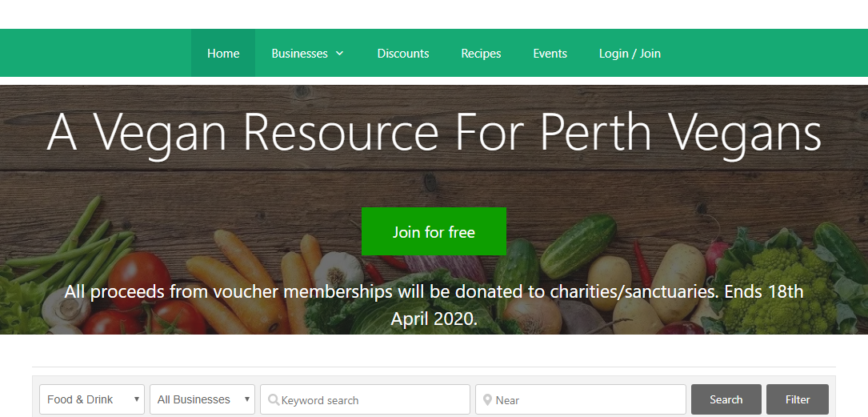Click the Filter button

point(797,399)
